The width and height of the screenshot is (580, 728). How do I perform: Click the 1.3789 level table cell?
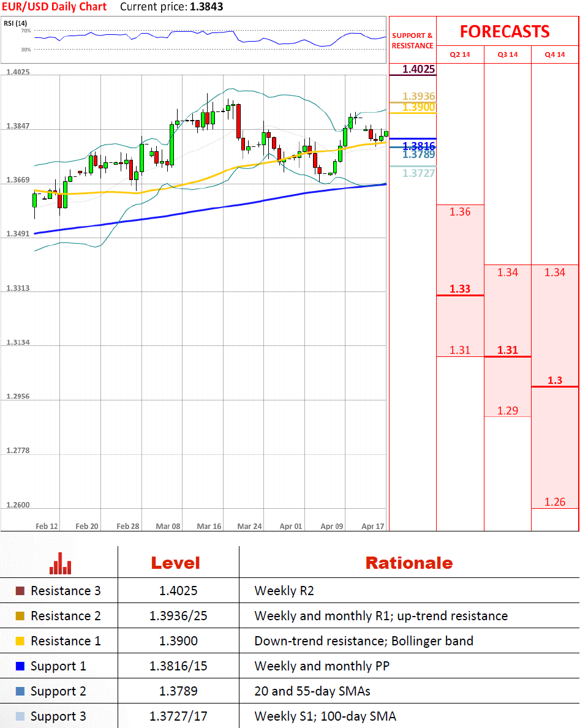coord(178,691)
